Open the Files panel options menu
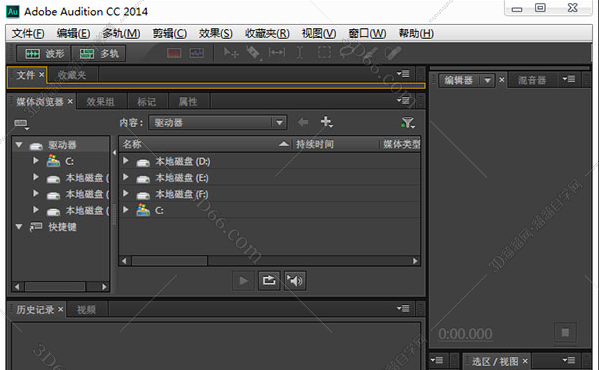Viewport: 599px width, 370px height. [403, 73]
